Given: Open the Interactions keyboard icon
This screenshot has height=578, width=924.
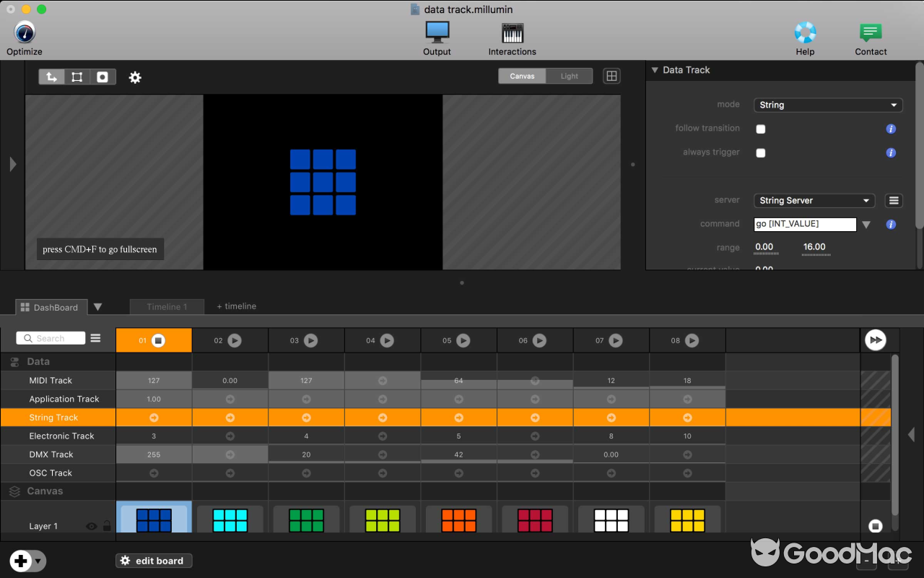Looking at the screenshot, I should click(512, 33).
